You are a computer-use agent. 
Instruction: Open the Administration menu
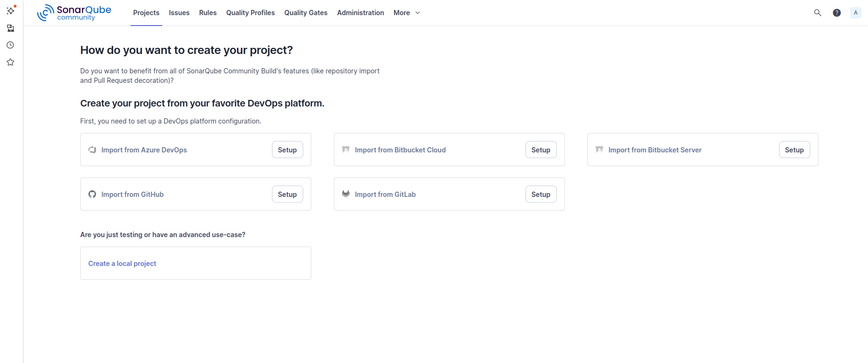360,13
